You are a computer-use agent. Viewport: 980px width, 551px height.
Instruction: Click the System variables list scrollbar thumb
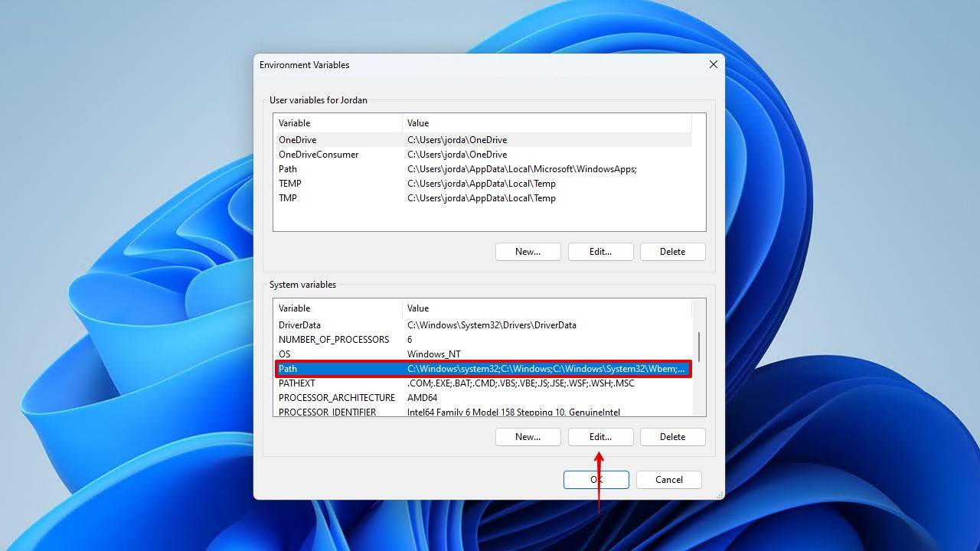tap(699, 347)
